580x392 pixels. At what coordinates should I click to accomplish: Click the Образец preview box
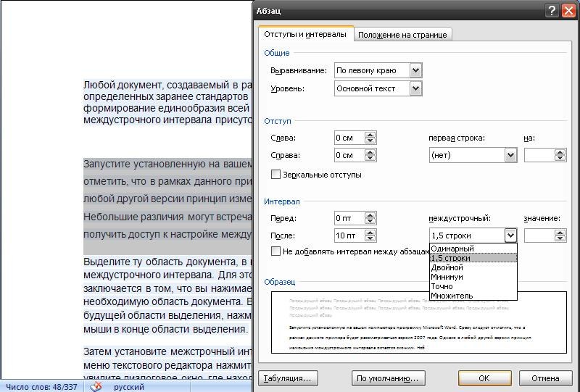419,322
